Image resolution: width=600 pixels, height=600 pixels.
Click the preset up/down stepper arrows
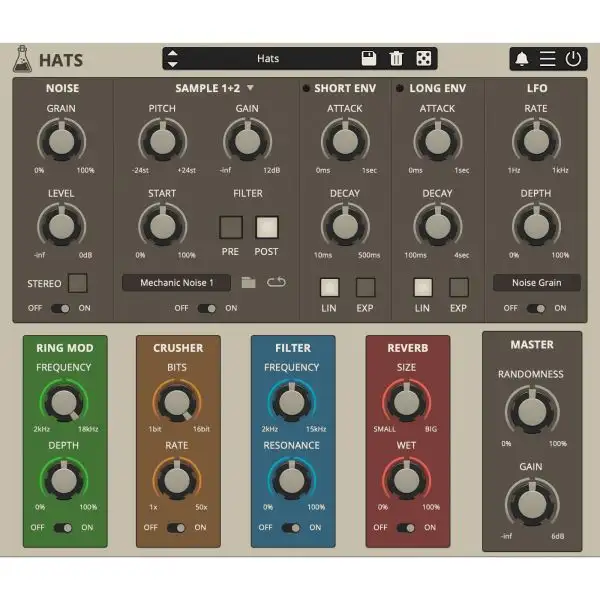click(173, 58)
